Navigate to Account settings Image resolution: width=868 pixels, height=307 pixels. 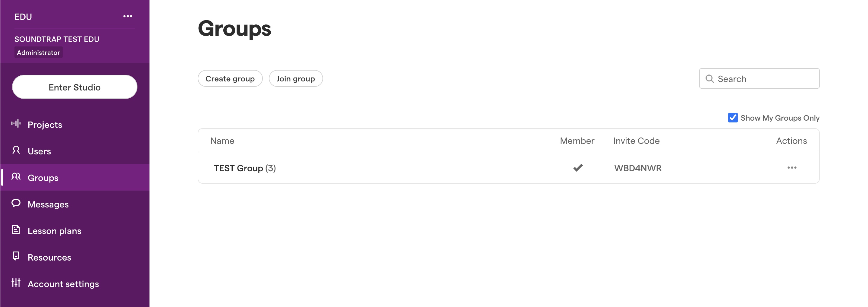[63, 284]
